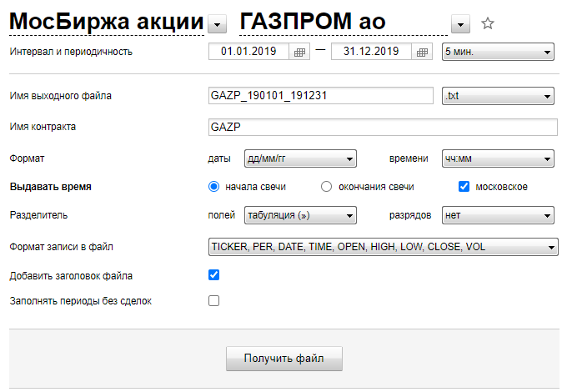Open the field separator табуляция dropdown

point(300,216)
